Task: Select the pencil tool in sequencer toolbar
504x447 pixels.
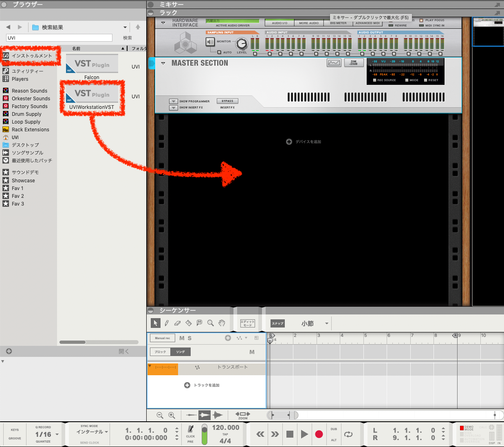Action: coord(167,323)
